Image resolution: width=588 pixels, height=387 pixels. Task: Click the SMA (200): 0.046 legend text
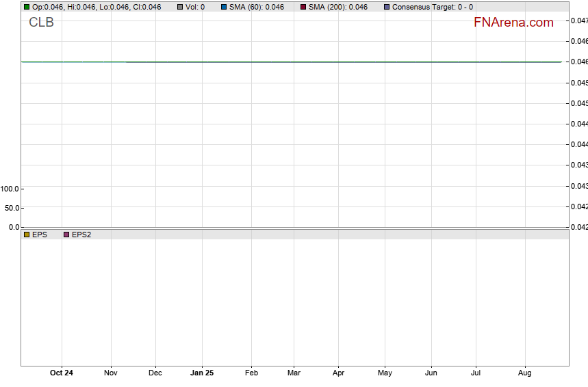pyautogui.click(x=337, y=7)
